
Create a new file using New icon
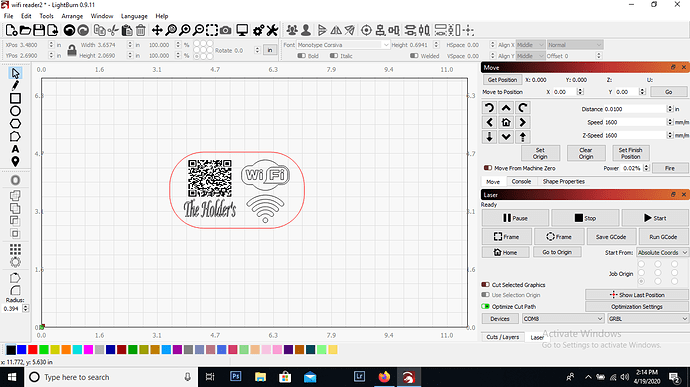pos(11,30)
